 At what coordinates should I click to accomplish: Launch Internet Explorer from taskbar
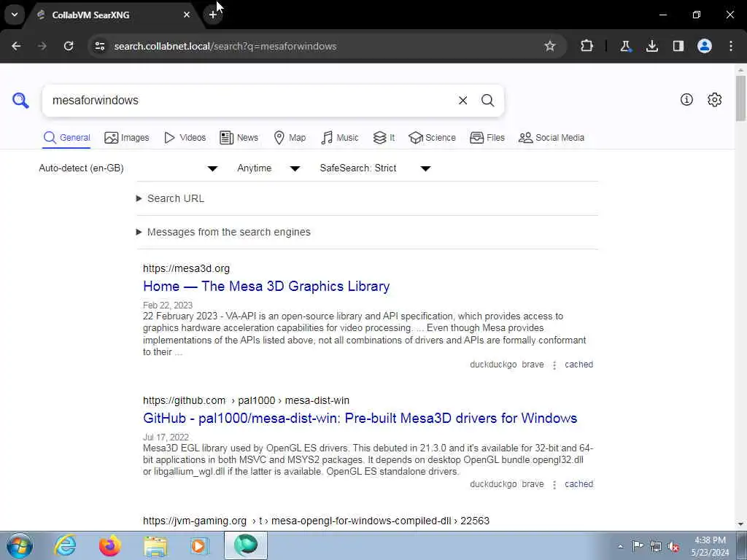(65, 545)
